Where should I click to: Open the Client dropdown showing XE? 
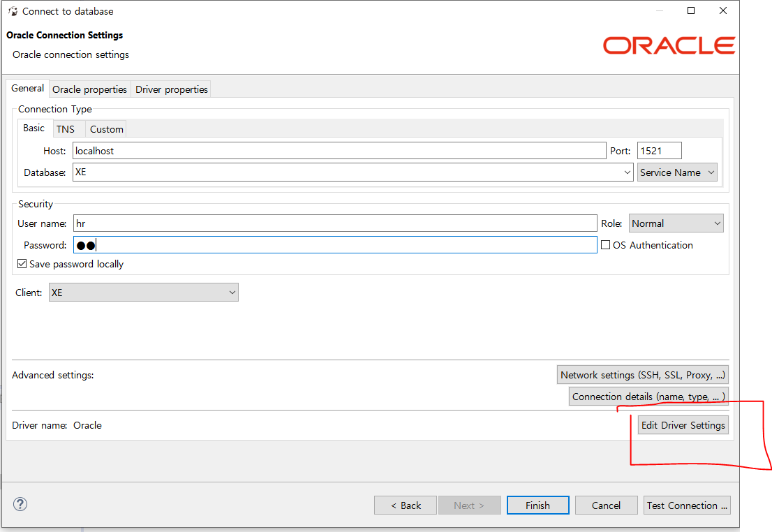coord(143,292)
